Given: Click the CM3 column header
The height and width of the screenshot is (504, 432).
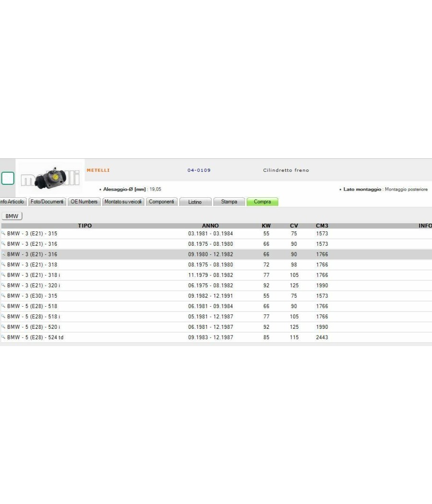Looking at the screenshot, I should point(322,226).
